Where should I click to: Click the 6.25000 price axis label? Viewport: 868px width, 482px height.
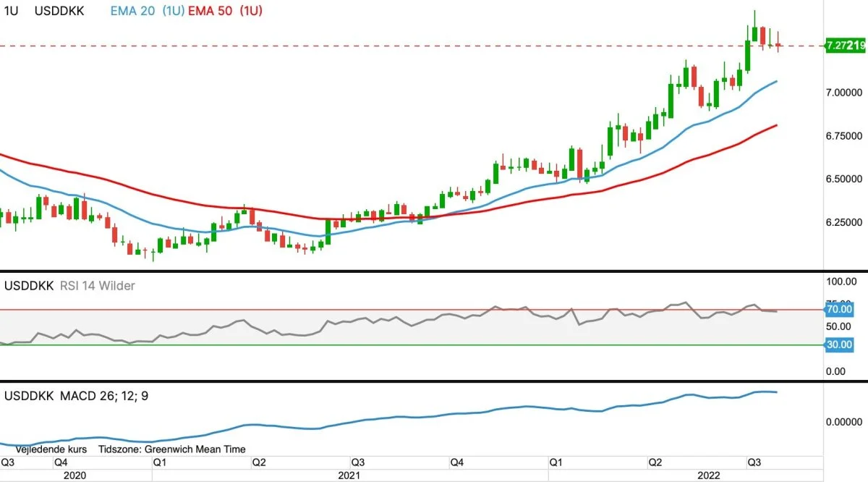tap(845, 221)
